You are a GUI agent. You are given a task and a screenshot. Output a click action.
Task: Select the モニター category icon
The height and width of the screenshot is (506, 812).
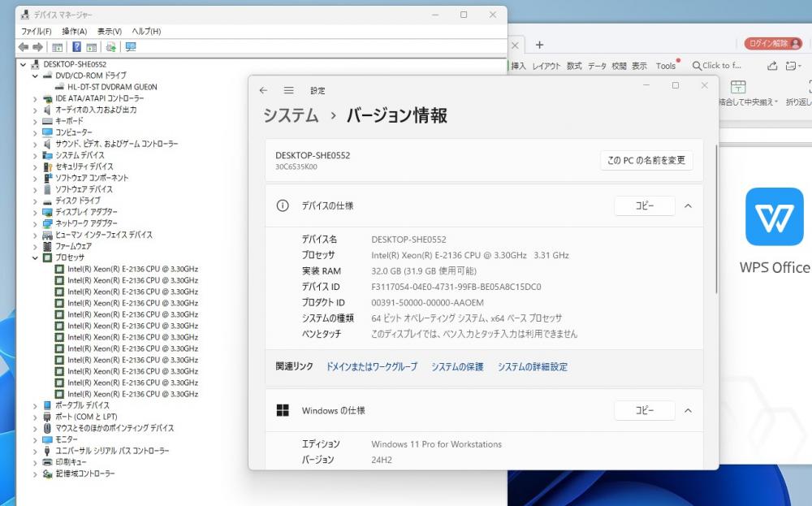click(x=47, y=439)
